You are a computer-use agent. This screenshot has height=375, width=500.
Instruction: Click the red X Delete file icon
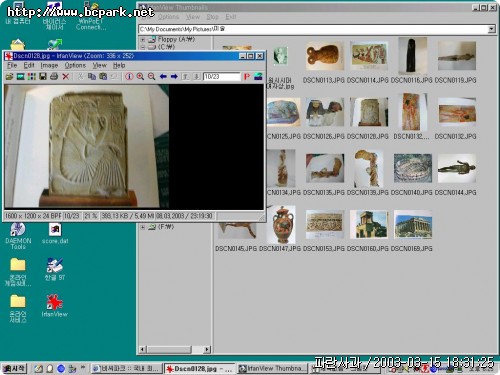[x=66, y=77]
